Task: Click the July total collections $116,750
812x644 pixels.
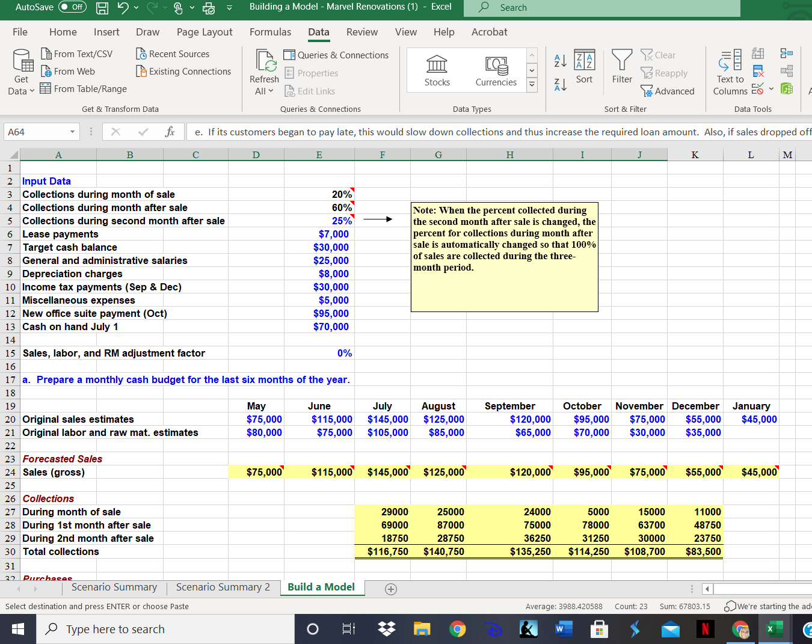Action: pos(383,551)
